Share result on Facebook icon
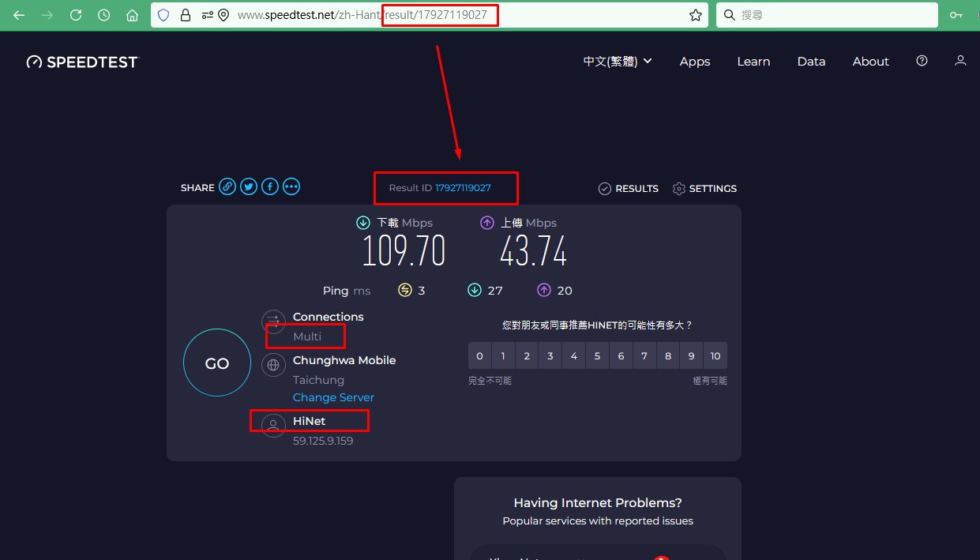 [270, 187]
